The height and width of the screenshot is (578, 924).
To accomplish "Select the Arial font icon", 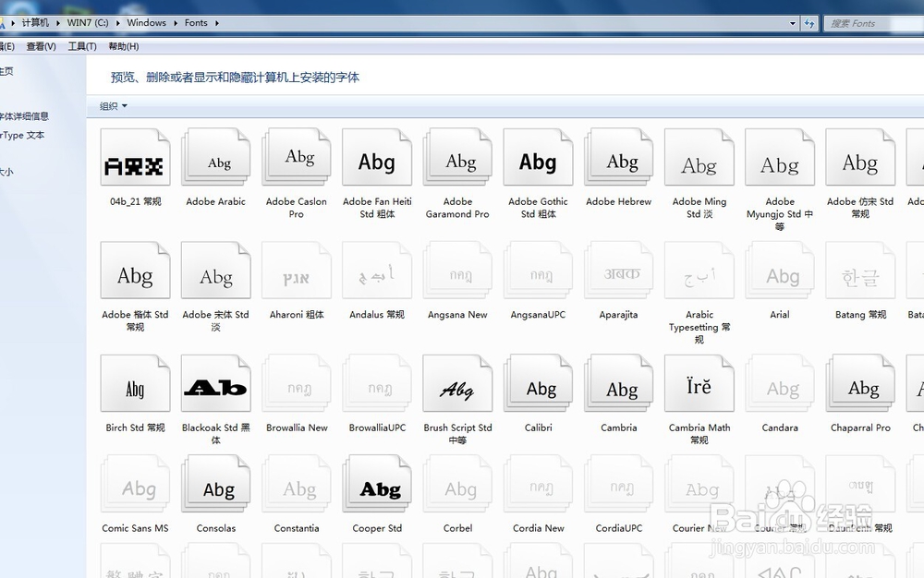I will tap(780, 270).
